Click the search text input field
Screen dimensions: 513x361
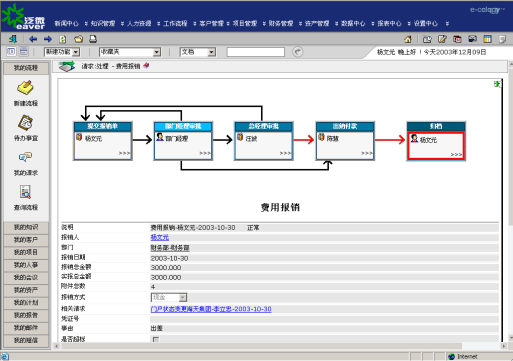tap(256, 52)
